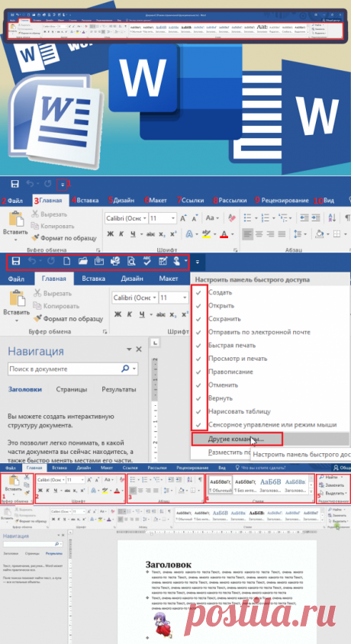Apply yellow text highlight color in the numbered-tabs ribbon
The height and width of the screenshot is (644, 351).
206,234
